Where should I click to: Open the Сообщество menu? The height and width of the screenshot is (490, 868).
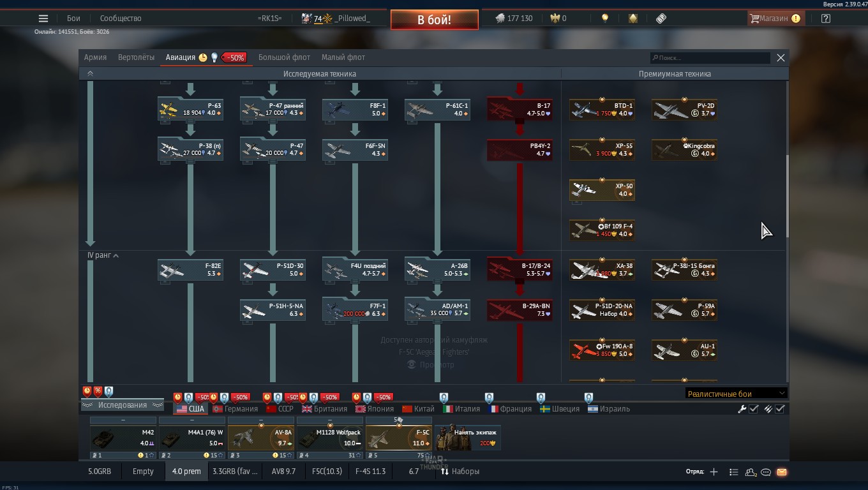click(121, 19)
